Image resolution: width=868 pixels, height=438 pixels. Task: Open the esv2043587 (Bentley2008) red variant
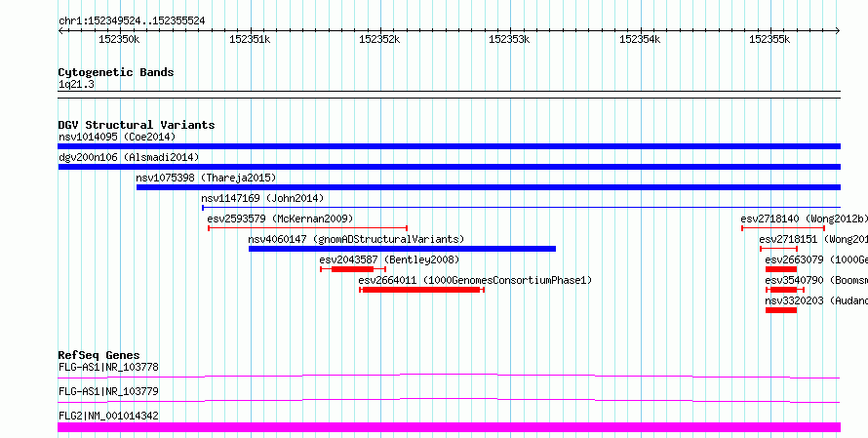pyautogui.click(x=353, y=269)
